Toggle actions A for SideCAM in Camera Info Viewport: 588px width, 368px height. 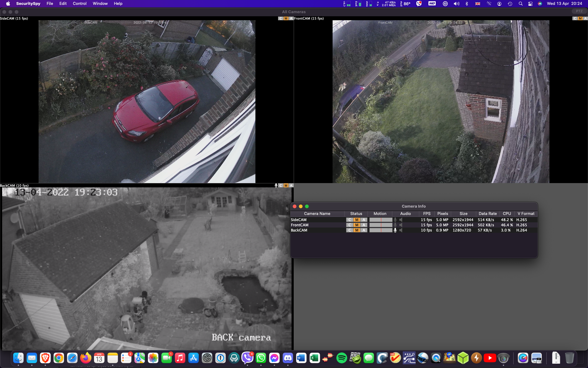(364, 220)
